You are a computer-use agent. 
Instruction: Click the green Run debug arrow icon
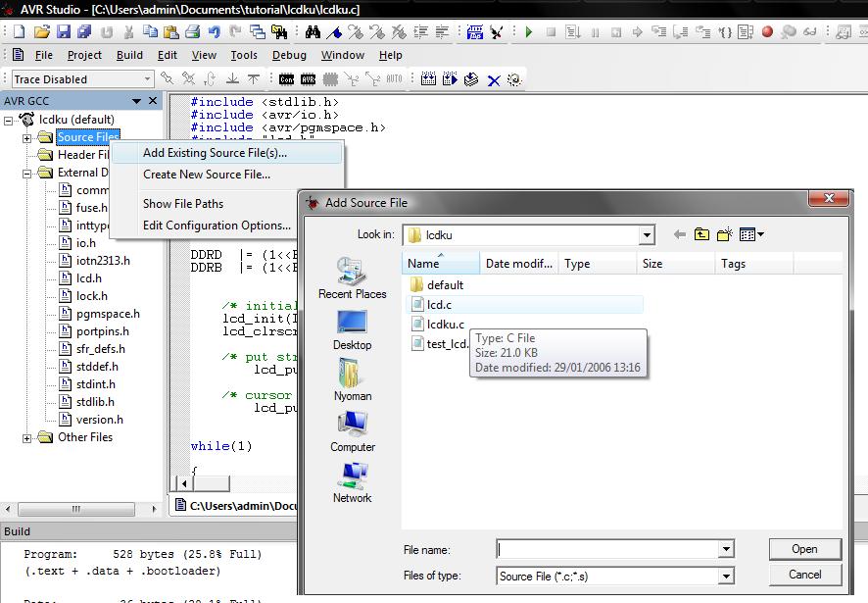point(529,32)
